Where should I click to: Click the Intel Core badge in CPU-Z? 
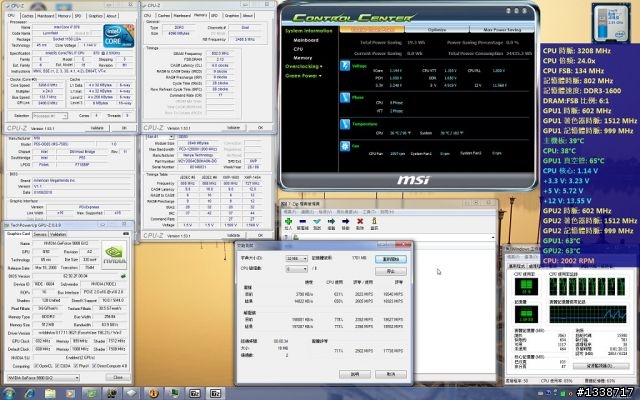tap(119, 36)
